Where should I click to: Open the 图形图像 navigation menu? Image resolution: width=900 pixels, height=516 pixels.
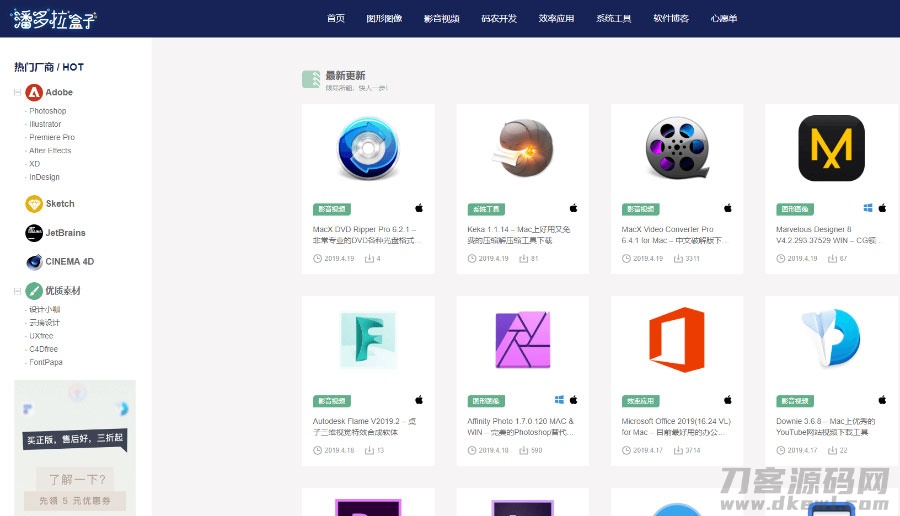pos(384,18)
